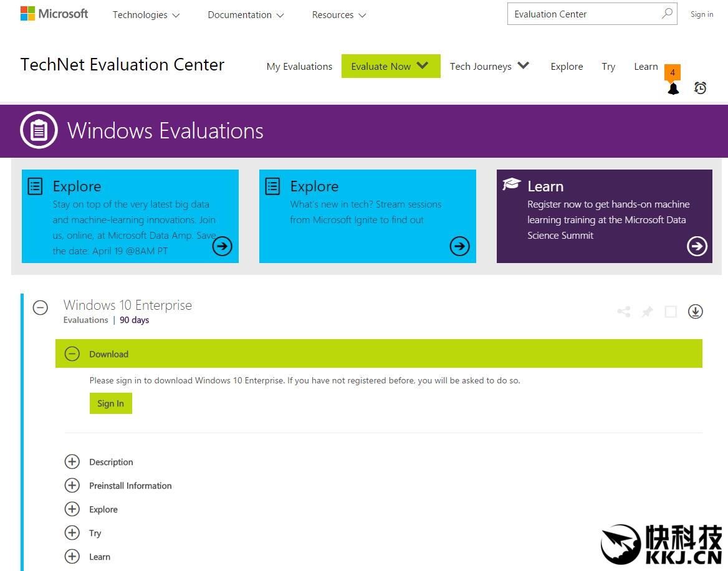Click the Windows 10 Enterprise heading
Image resolution: width=728 pixels, height=571 pixels.
coord(128,305)
